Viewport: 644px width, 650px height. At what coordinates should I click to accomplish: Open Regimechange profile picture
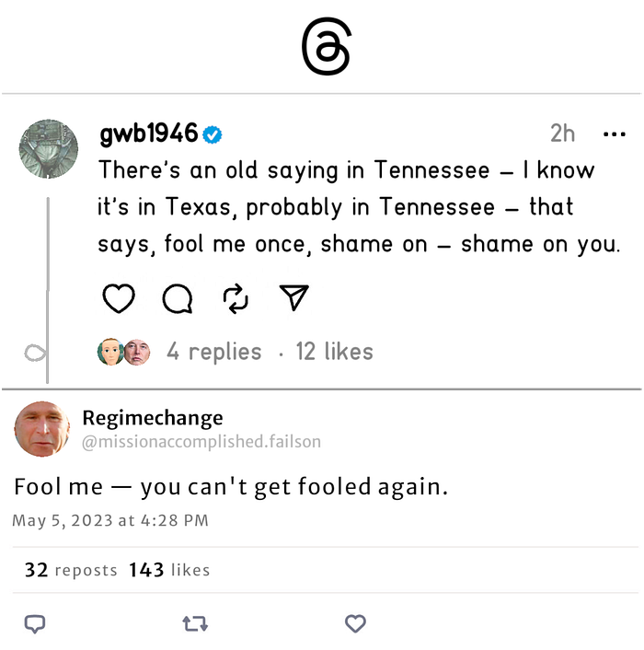point(41,429)
